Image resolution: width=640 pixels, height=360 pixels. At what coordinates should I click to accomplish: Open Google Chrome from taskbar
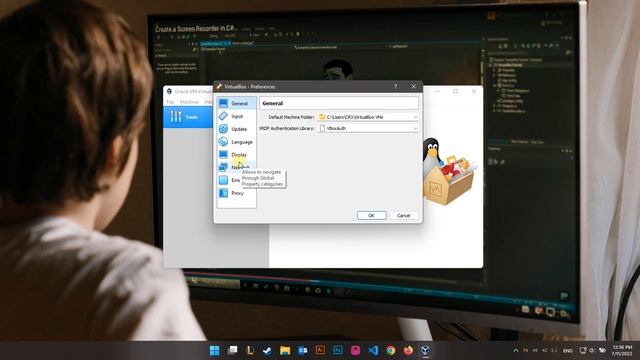point(391,350)
